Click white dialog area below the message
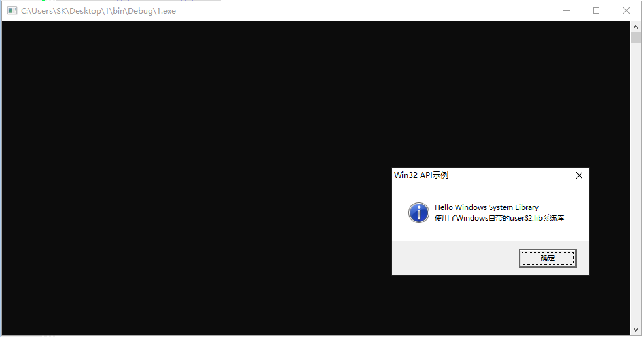The height and width of the screenshot is (337, 644). 491,233
